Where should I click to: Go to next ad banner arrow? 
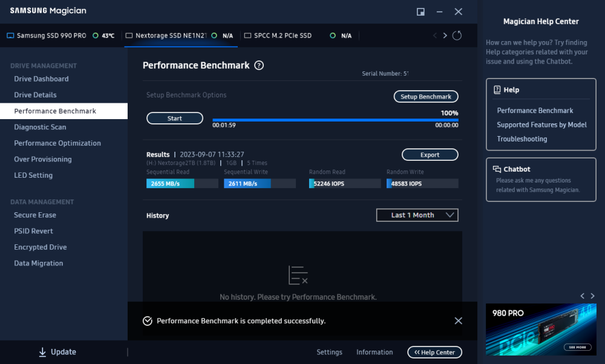point(593,296)
